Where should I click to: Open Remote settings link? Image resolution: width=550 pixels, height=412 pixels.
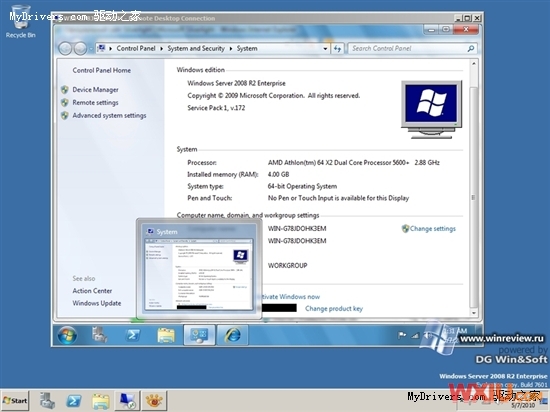(x=95, y=103)
